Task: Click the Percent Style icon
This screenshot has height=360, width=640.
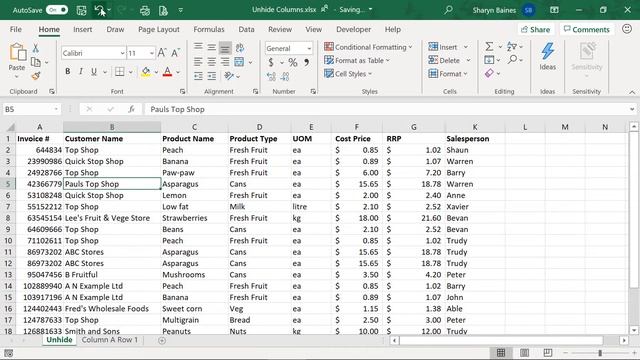Action: pos(293,62)
